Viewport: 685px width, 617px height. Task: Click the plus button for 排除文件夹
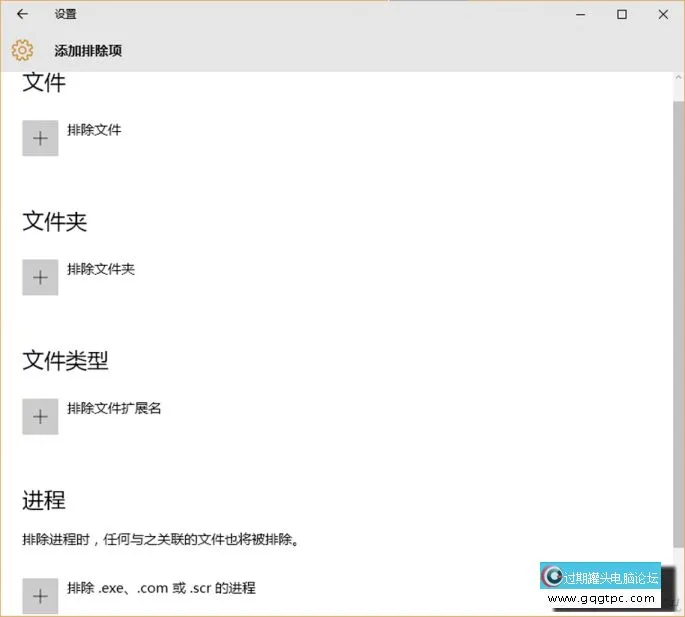pyautogui.click(x=40, y=277)
